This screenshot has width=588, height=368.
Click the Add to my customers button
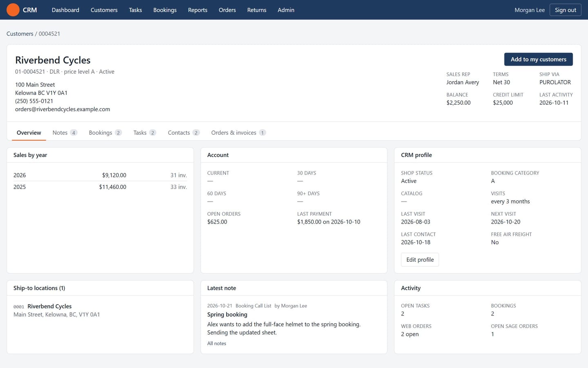(538, 59)
